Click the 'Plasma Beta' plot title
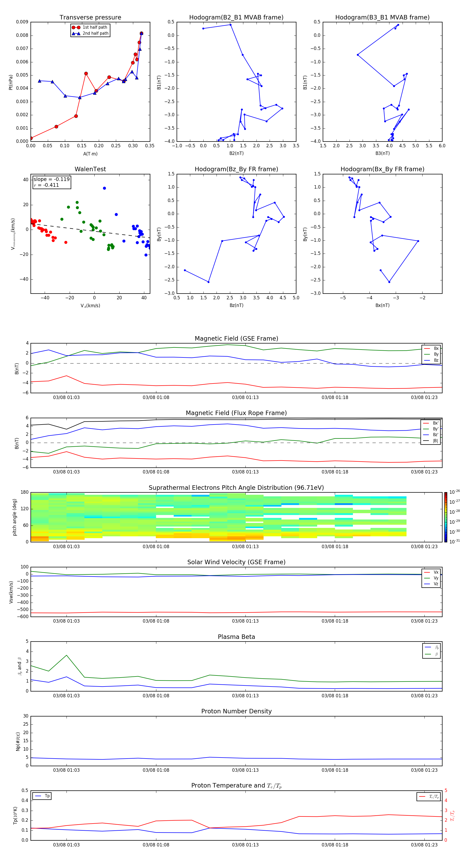 pos(236,637)
